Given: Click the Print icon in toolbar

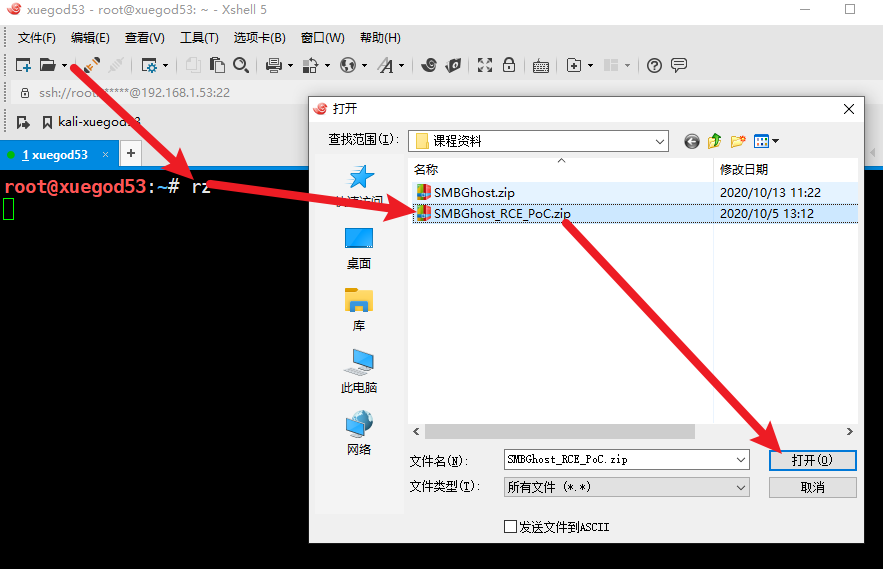Looking at the screenshot, I should click(x=274, y=65).
